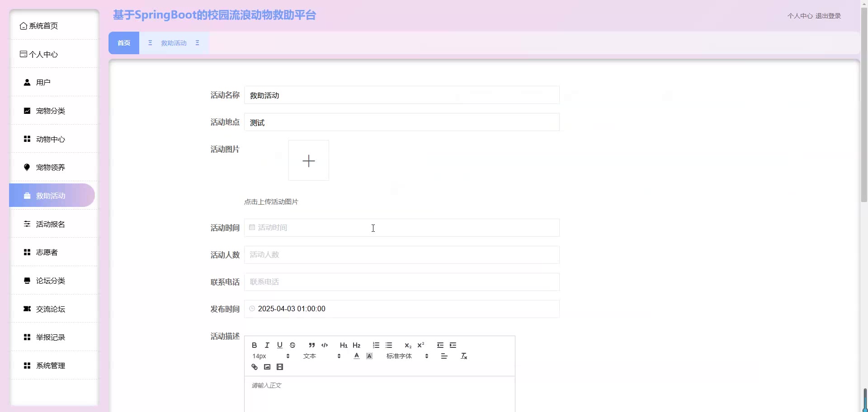Toggle bold formatting in the editor
Viewport: 868px width, 412px height.
(x=254, y=345)
